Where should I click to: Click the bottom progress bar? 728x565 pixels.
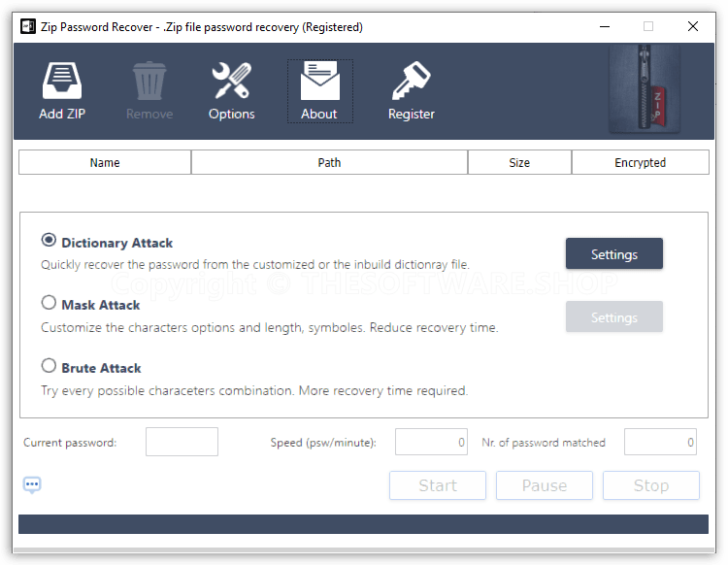point(363,524)
